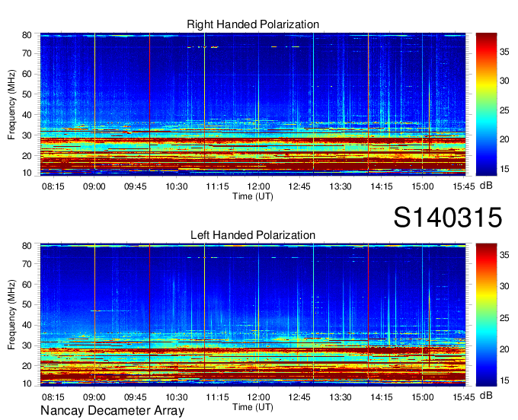Image resolution: width=518 pixels, height=420 pixels.
Task: Click "Time (UT)" label under Left Handed plot
Action: pos(253,407)
